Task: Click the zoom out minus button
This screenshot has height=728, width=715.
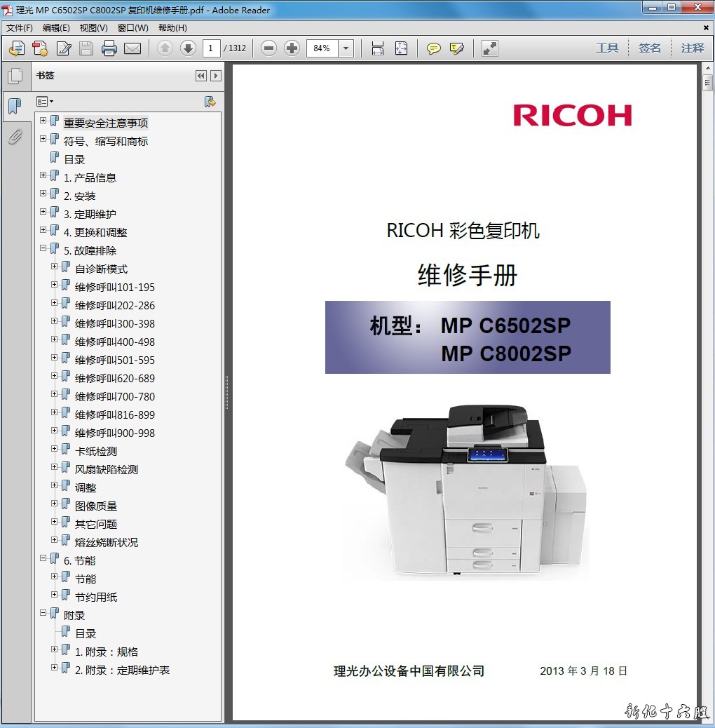Action: point(268,48)
